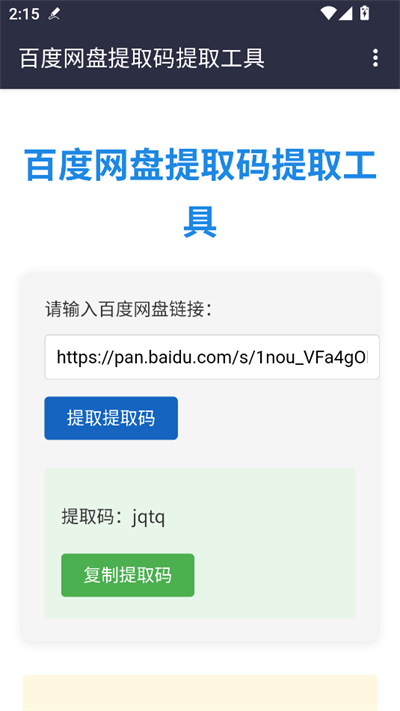Tap the Wi-Fi status icon
Image resolution: width=400 pixels, height=711 pixels.
[x=328, y=13]
